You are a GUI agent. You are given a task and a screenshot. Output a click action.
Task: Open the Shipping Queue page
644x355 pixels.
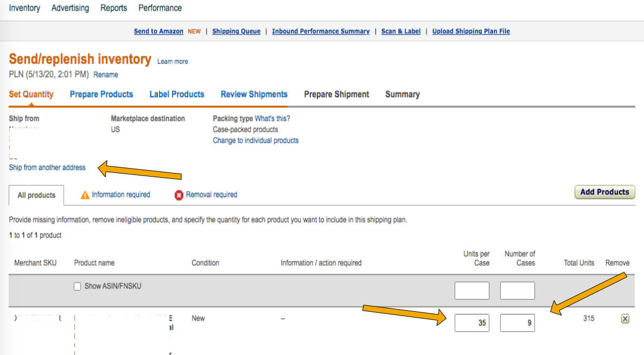(x=236, y=31)
